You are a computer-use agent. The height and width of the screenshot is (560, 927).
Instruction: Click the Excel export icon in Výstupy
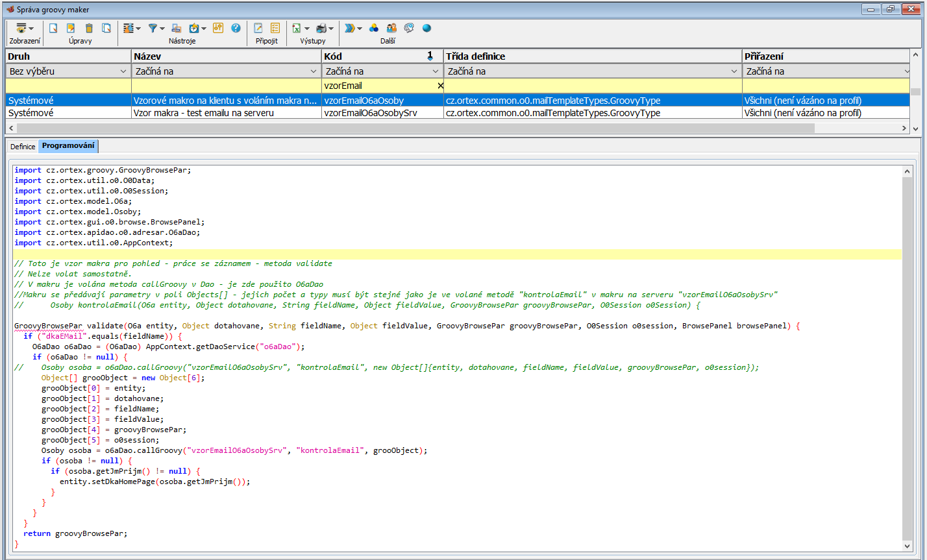click(x=297, y=29)
